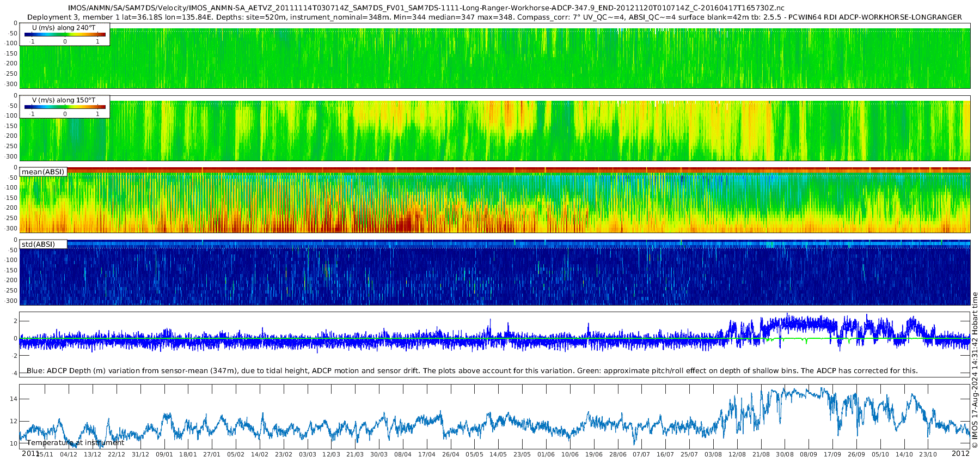Click the -200 depth tick on mean(ABSI) panel
Viewport: 980px width, 463px height.
(x=11, y=208)
